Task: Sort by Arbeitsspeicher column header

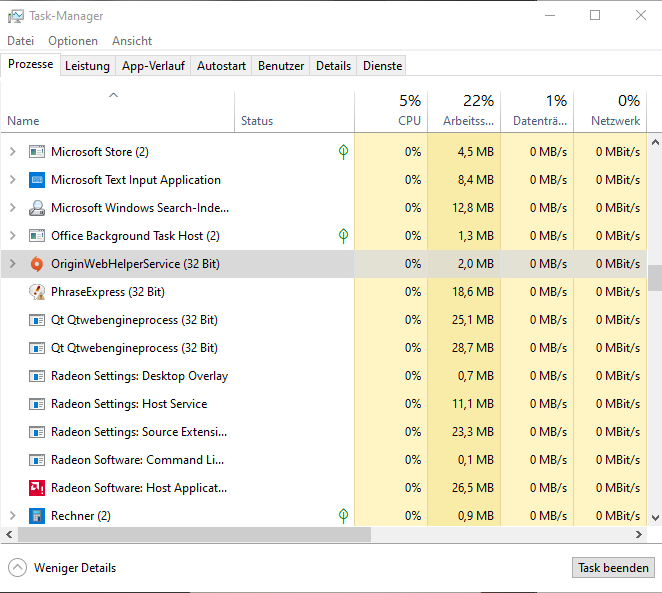Action: [464, 110]
